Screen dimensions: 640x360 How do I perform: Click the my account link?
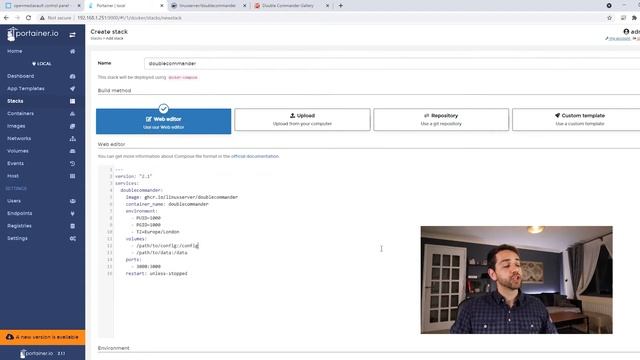pyautogui.click(x=618, y=38)
